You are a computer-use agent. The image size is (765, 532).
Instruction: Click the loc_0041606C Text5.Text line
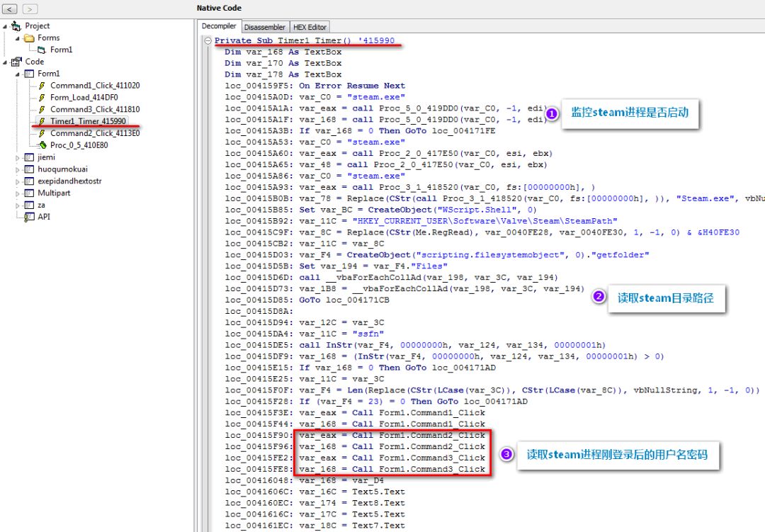click(315, 492)
